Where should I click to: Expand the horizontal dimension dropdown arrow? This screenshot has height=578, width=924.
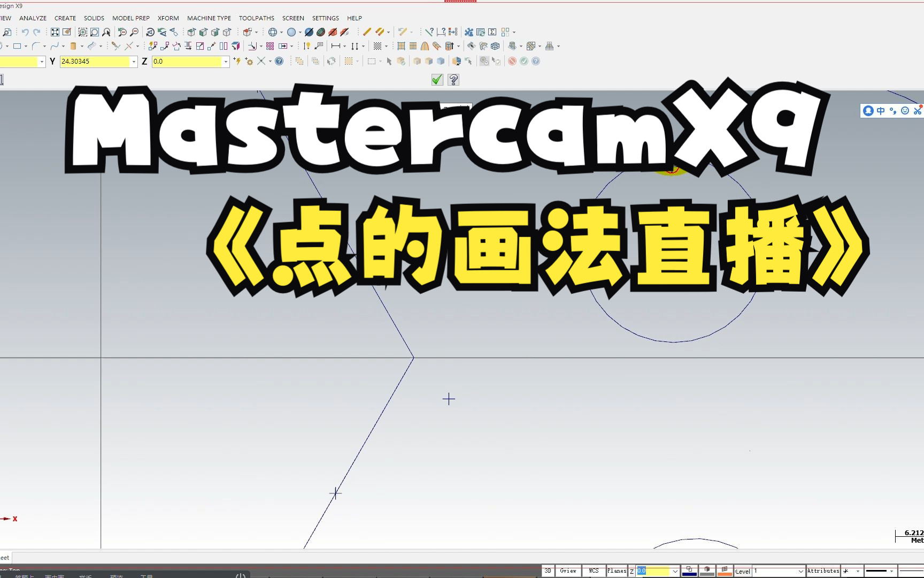(344, 46)
